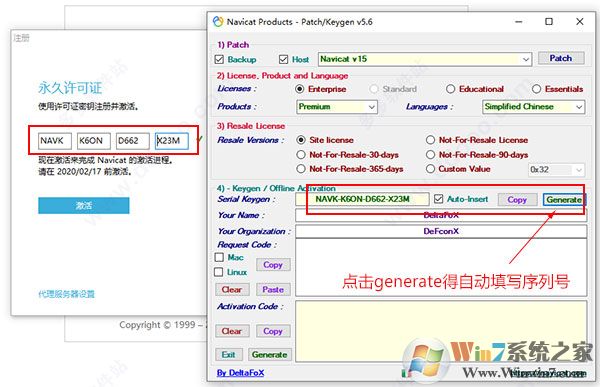Click the 代理服务器设置 proxy settings link
This screenshot has width=600, height=387.
coord(66,294)
